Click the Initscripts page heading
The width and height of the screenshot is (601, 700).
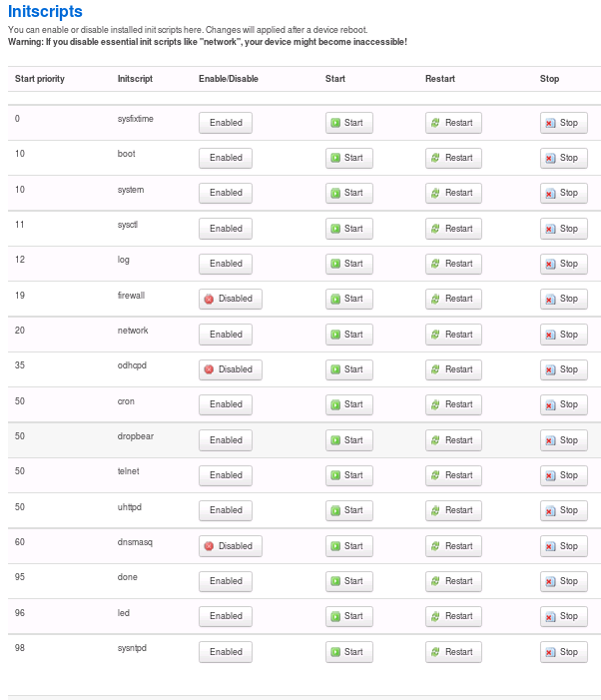point(45,12)
